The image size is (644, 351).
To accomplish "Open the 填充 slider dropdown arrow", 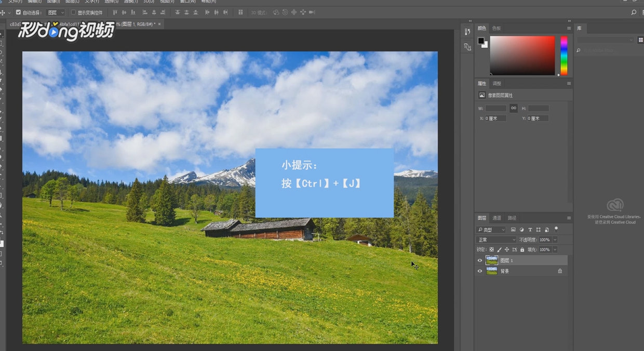I will 555,250.
